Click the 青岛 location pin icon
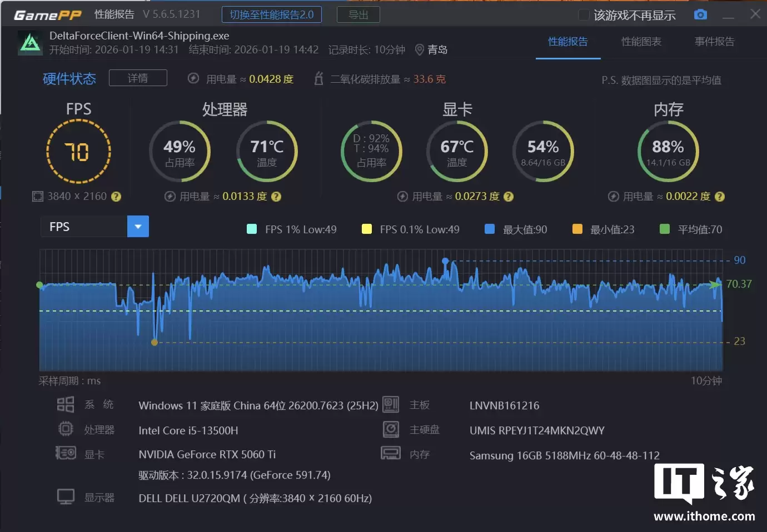The height and width of the screenshot is (532, 767). pos(420,49)
